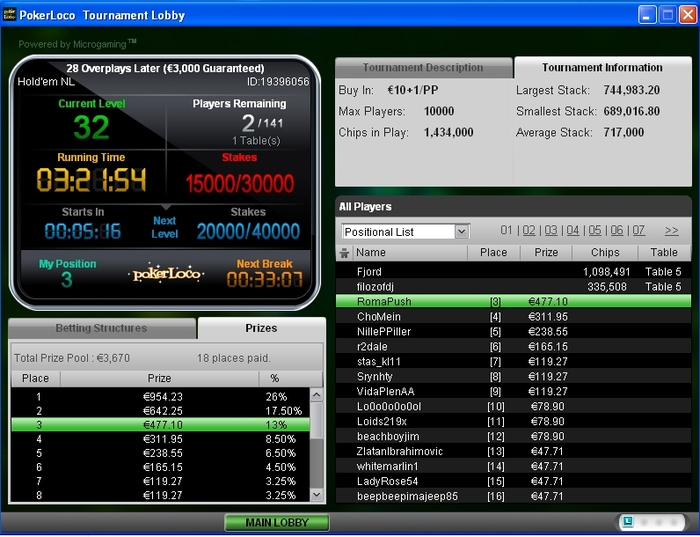Click the Largest Stack 744,983.20 value
The image size is (700, 537).
click(x=631, y=90)
